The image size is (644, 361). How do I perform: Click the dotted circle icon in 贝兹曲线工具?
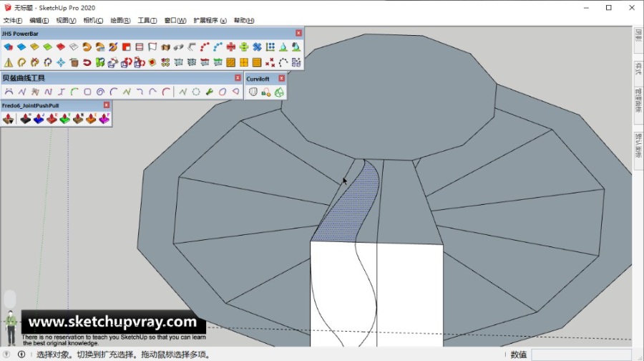pos(196,92)
